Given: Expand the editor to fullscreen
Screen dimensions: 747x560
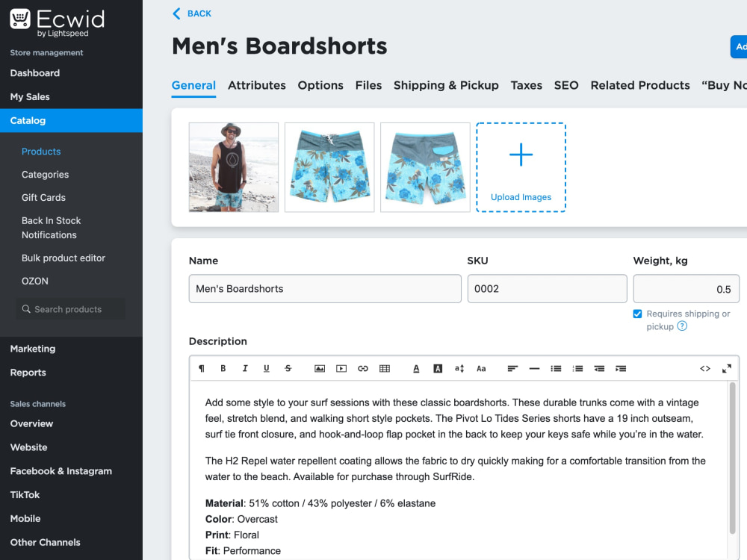Looking at the screenshot, I should tap(727, 369).
